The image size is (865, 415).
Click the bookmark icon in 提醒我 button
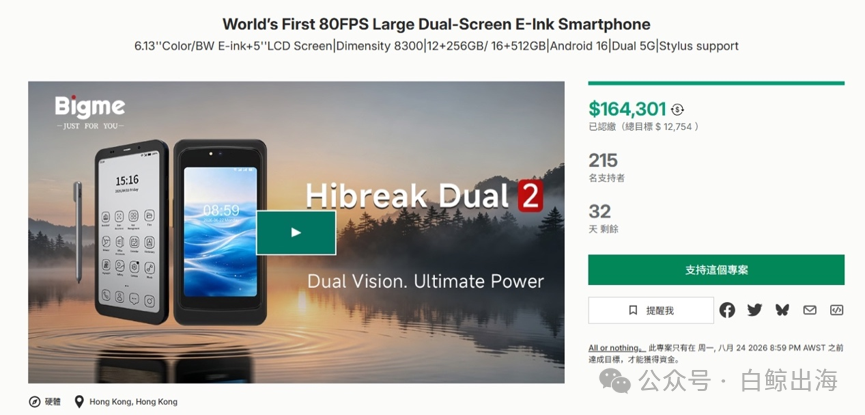coord(633,311)
